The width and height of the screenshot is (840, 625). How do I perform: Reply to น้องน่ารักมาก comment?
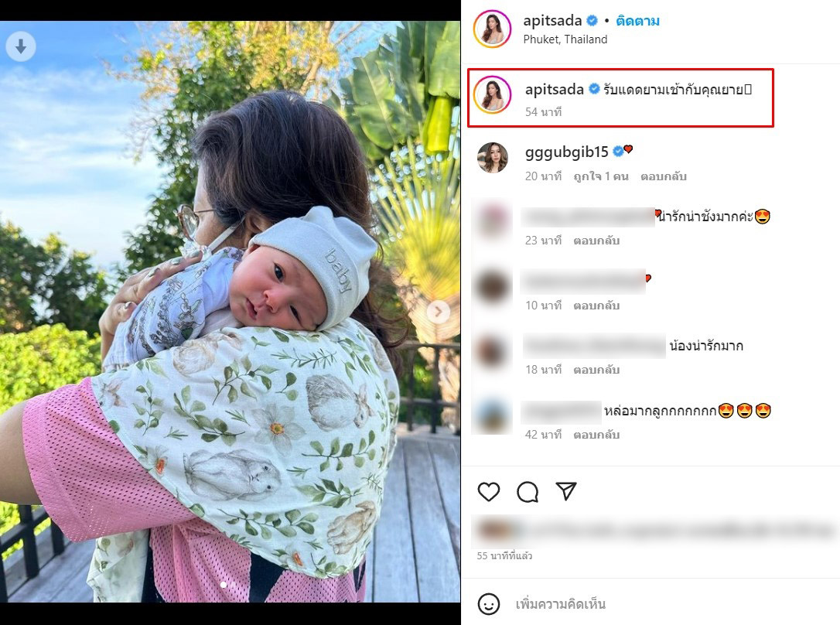(596, 370)
